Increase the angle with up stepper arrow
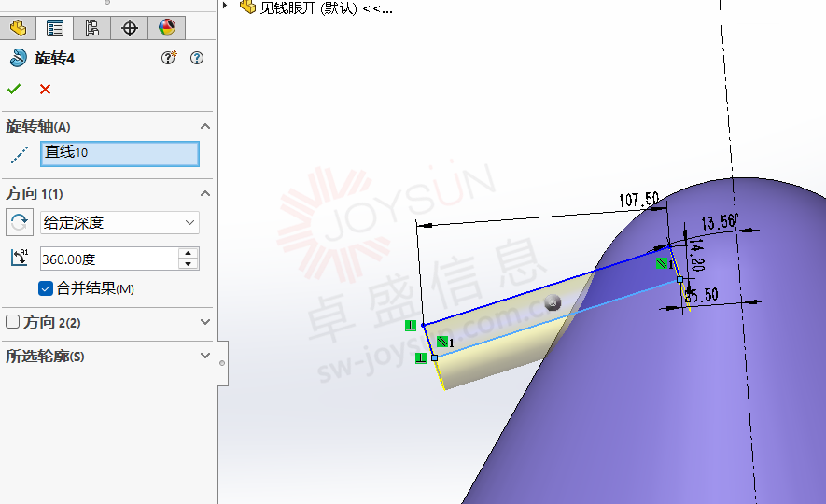 coord(189,253)
